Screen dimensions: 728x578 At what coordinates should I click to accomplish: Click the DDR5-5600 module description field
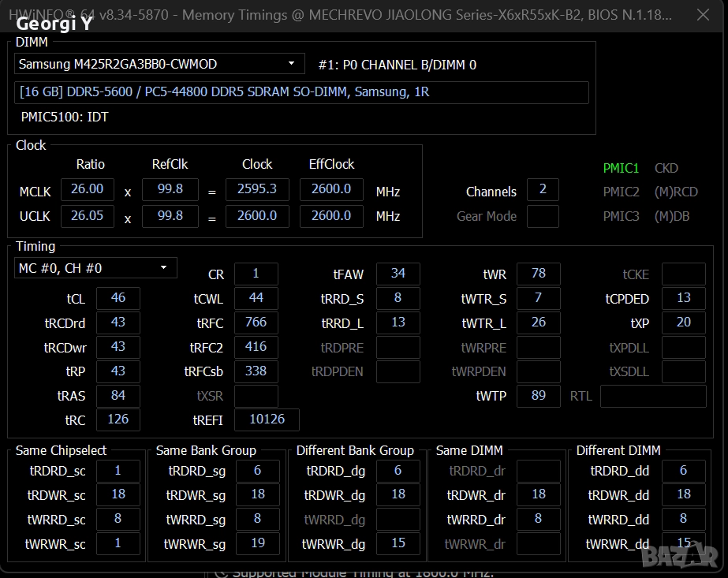[x=301, y=92]
